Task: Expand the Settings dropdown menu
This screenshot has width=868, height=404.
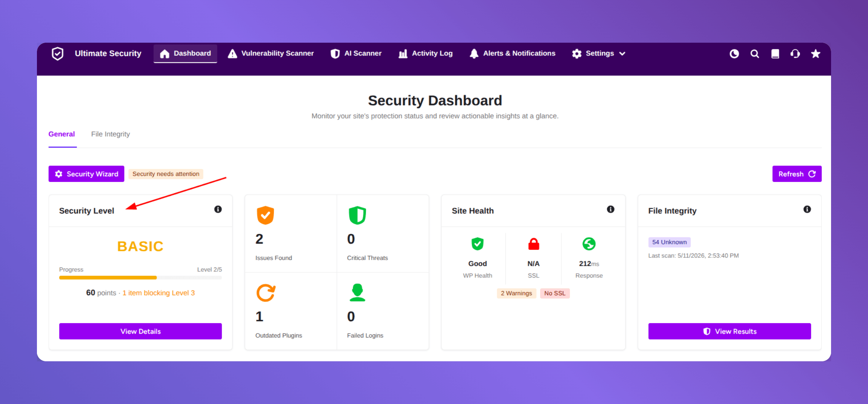Action: tap(599, 53)
